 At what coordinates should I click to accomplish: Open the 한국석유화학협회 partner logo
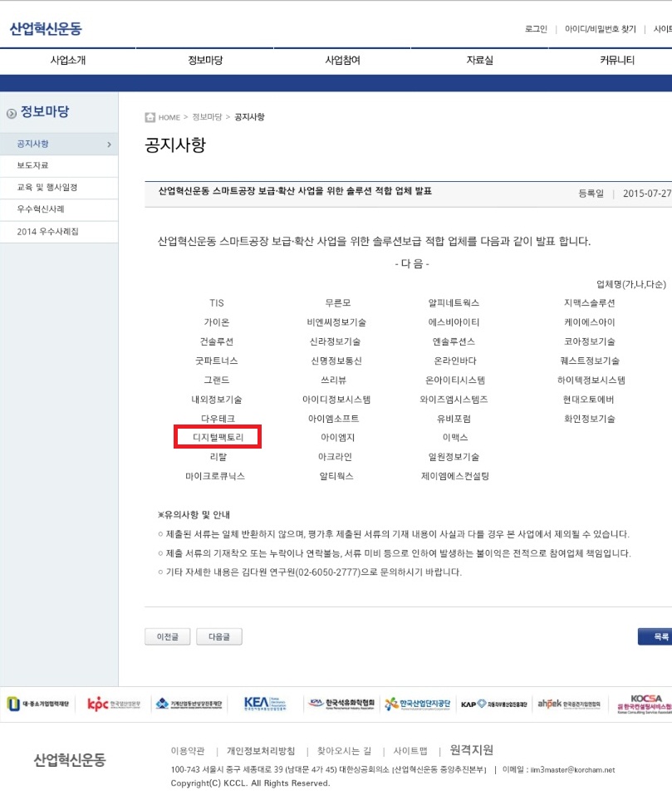pyautogui.click(x=341, y=704)
